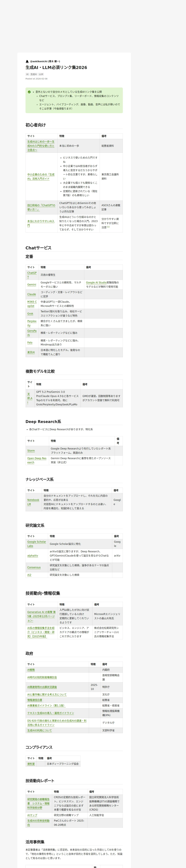Open AI関連発明の出願状況調査 link
The height and width of the screenshot is (868, 186).
pos(42,687)
